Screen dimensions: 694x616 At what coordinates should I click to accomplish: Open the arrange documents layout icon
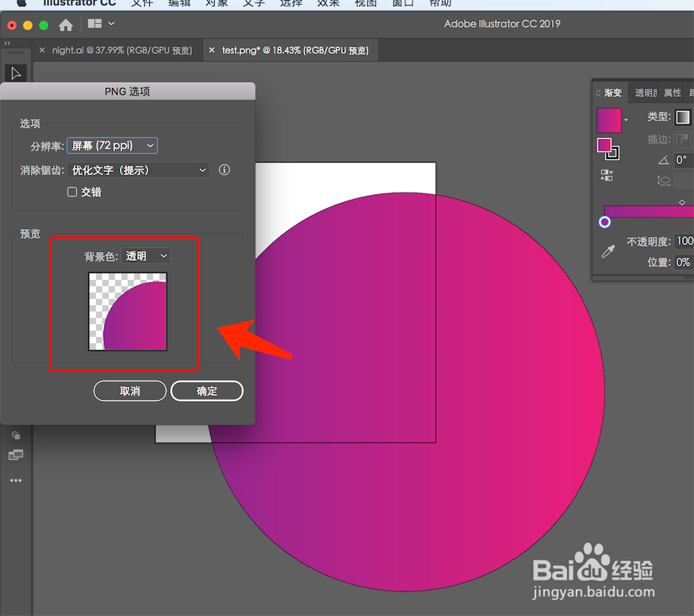coord(94,24)
